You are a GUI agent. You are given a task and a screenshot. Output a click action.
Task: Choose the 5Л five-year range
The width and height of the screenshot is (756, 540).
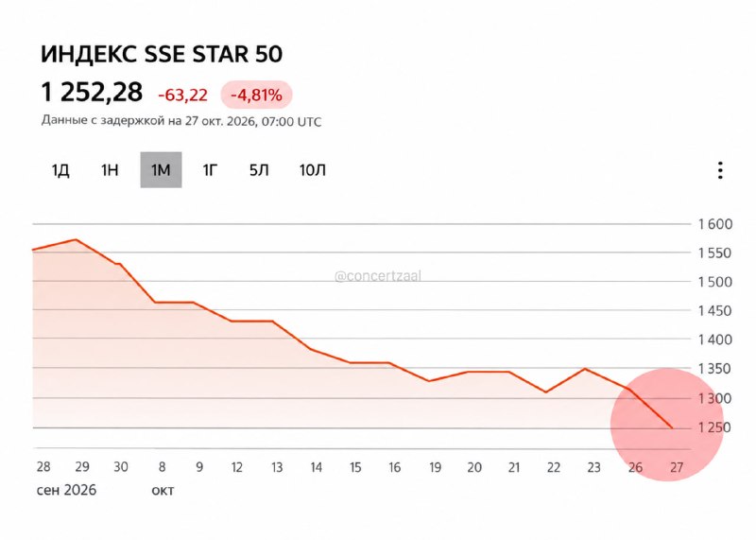click(x=259, y=170)
